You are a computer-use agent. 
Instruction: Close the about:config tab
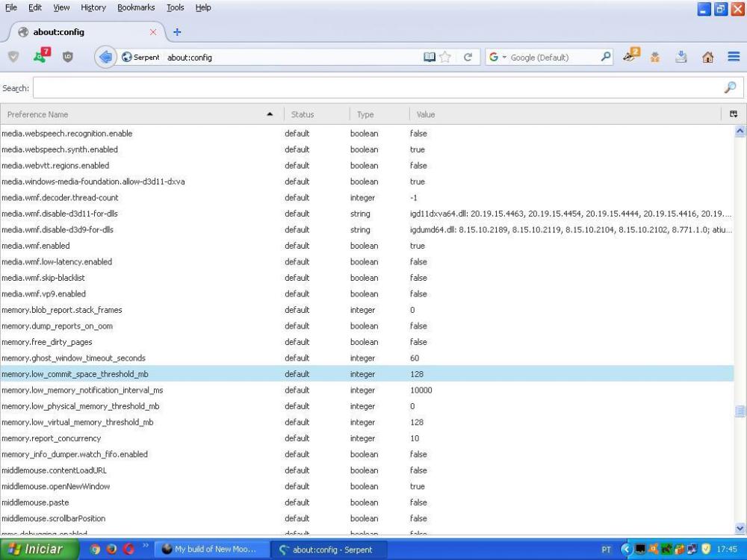(x=154, y=32)
